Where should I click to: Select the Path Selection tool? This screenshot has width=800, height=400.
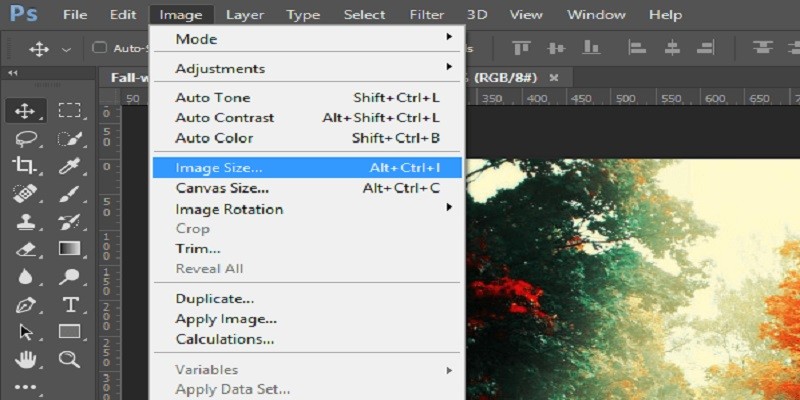25,332
